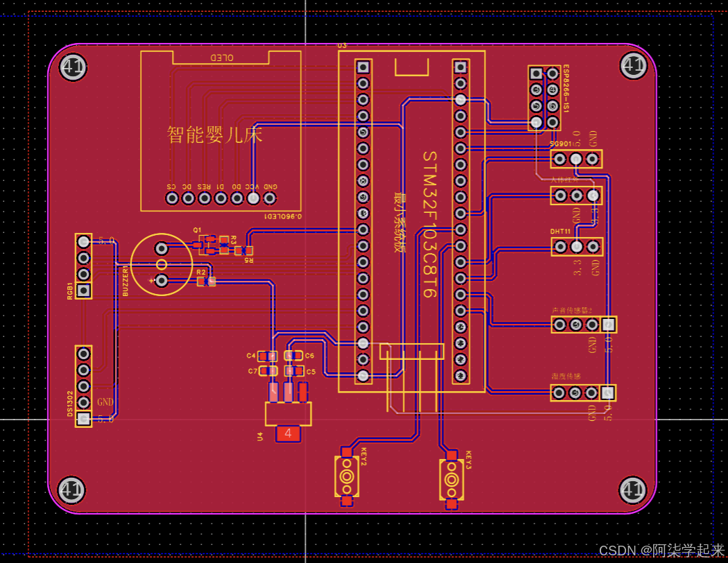Screen dimensions: 728x563
Task: Select the OLED DC pad
Action: click(x=188, y=198)
